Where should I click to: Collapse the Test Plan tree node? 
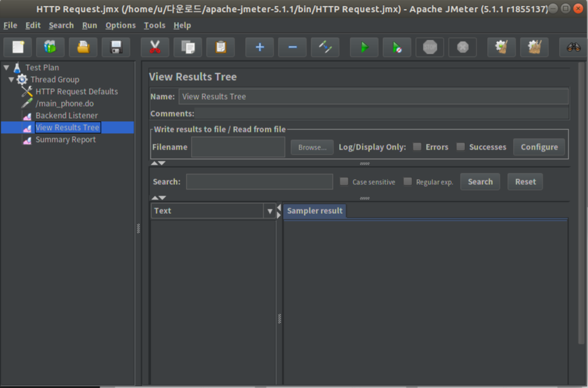[x=6, y=68]
